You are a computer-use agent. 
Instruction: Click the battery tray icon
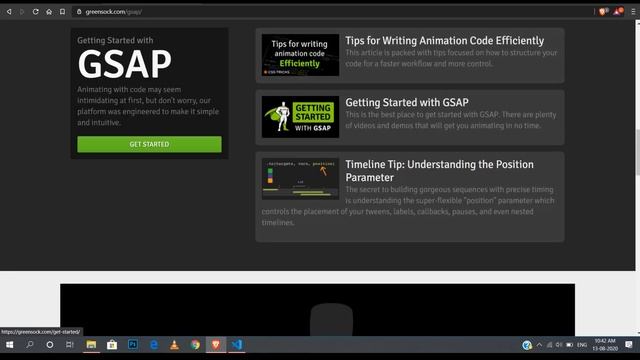click(570, 345)
